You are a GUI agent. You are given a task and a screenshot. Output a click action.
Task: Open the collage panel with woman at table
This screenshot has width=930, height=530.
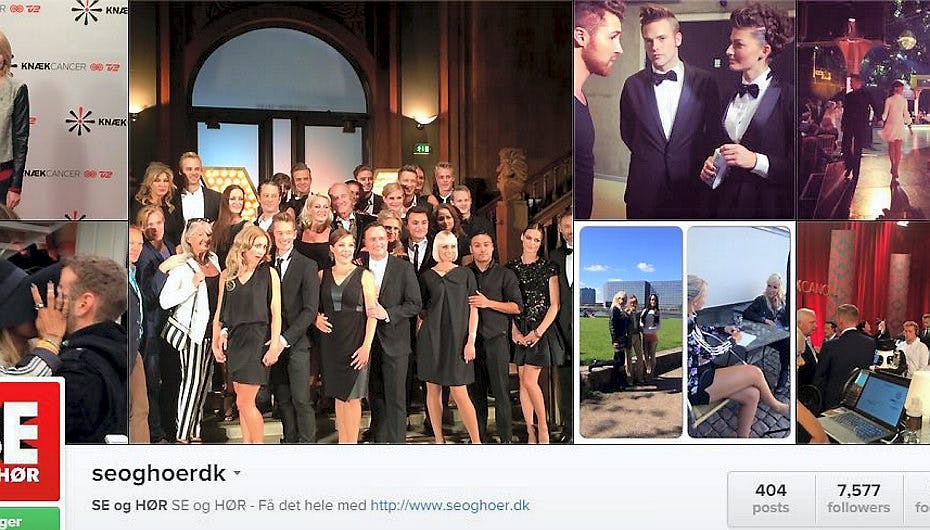tap(739, 332)
